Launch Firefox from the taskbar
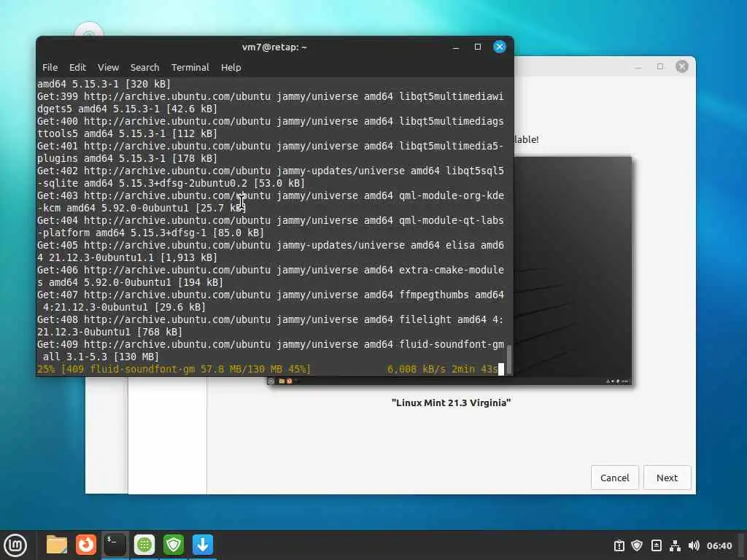This screenshot has height=560, width=747. [x=86, y=545]
